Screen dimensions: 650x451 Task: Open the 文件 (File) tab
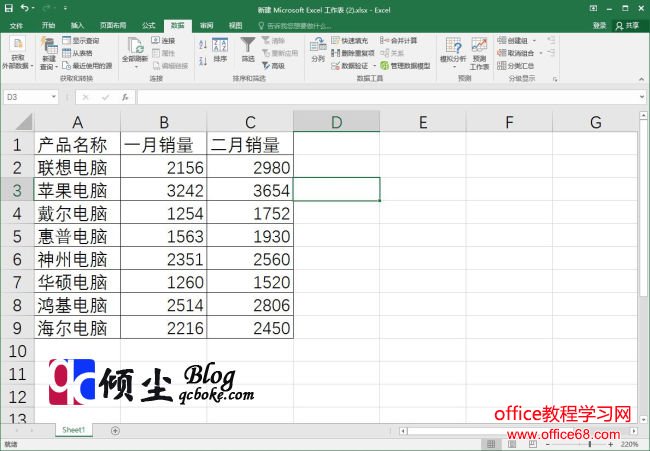pos(16,26)
